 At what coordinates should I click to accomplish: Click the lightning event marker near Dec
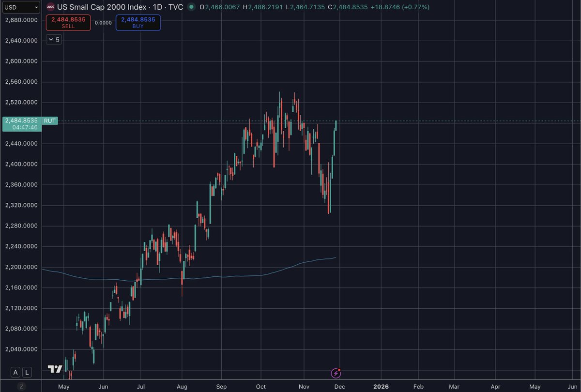pyautogui.click(x=336, y=373)
